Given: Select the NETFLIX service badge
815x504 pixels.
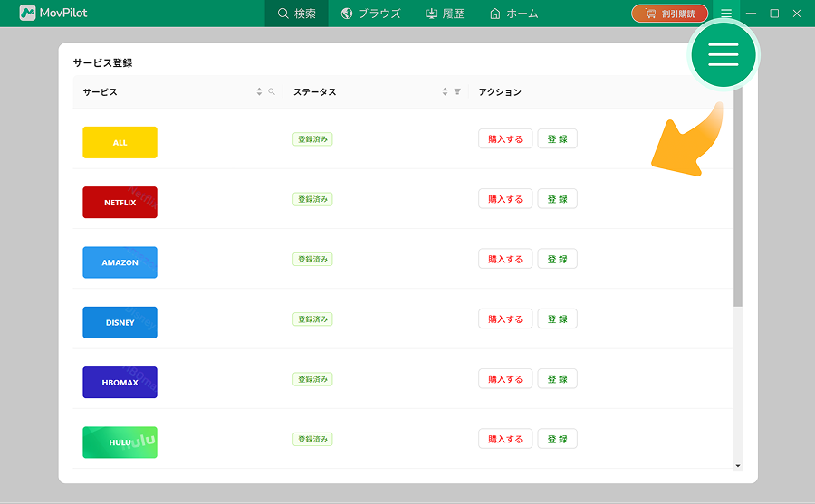Looking at the screenshot, I should tap(120, 202).
